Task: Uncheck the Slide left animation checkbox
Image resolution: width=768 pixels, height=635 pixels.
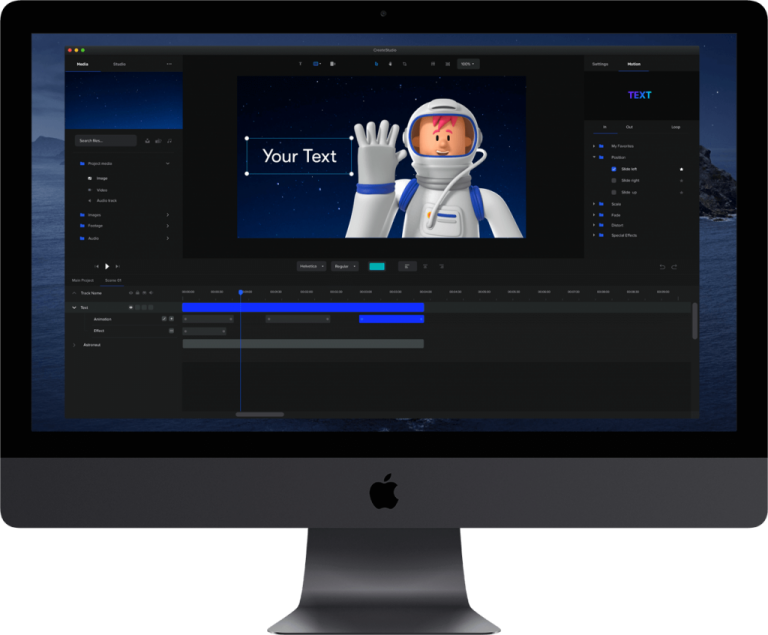Action: 614,169
